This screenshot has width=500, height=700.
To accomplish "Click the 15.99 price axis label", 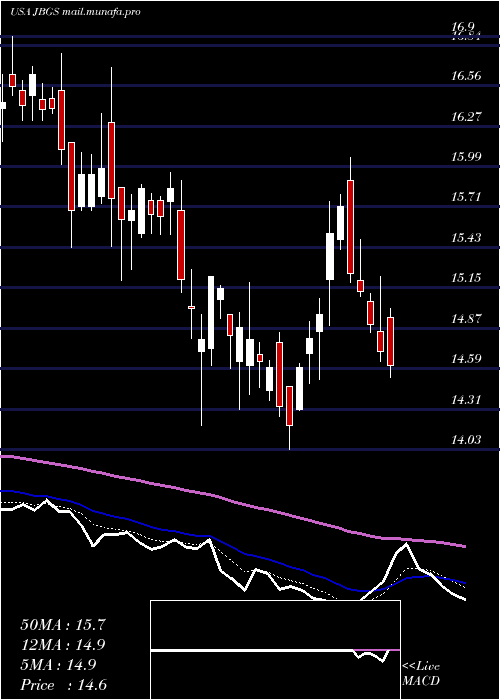I will pyautogui.click(x=466, y=157).
